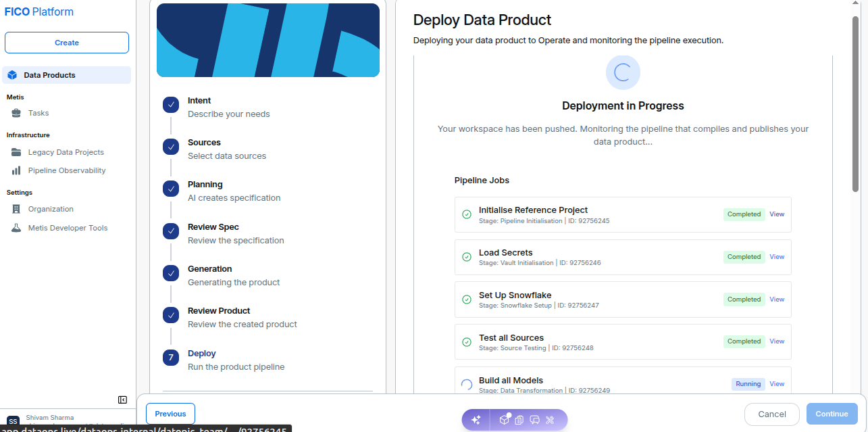Click the Cancel button
This screenshot has width=868, height=432.
(772, 414)
